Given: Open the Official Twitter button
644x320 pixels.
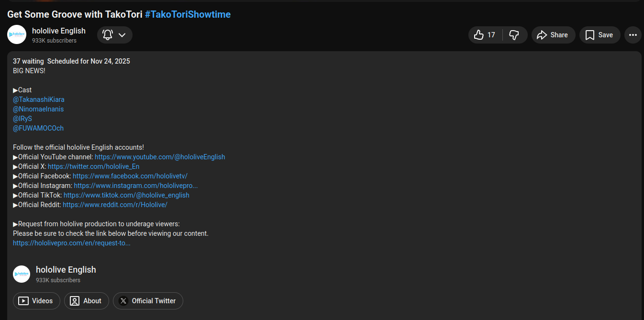Looking at the screenshot, I should coord(148,301).
